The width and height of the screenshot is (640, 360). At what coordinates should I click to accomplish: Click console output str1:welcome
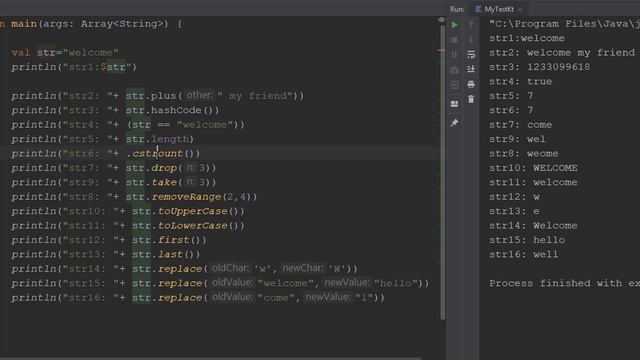click(527, 38)
